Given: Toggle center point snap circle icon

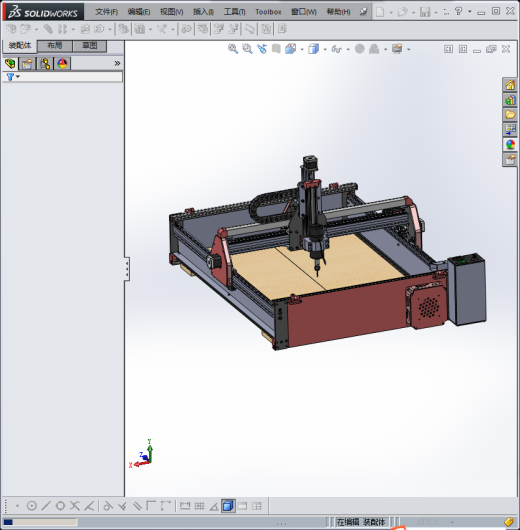Looking at the screenshot, I should pos(31,506).
